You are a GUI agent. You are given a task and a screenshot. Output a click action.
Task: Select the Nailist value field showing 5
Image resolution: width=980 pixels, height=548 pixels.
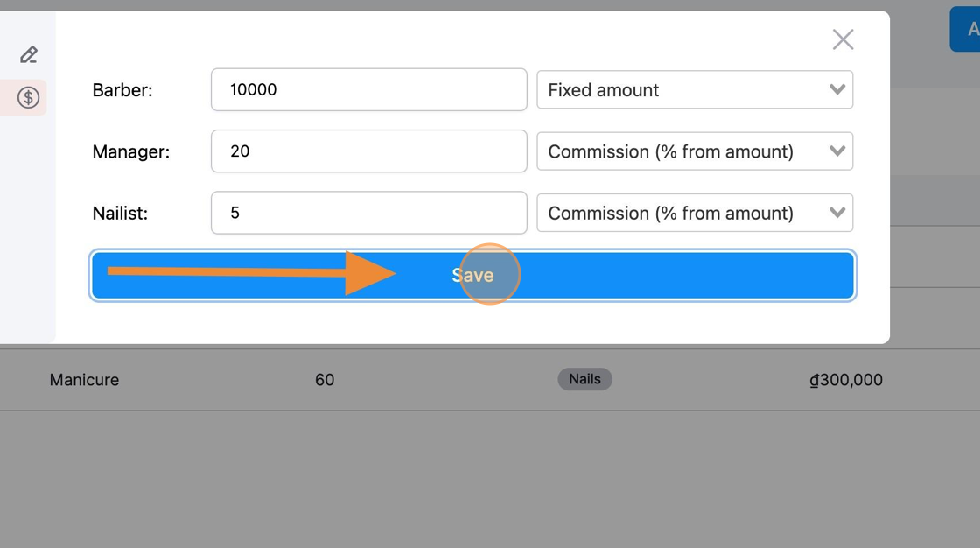pos(368,213)
